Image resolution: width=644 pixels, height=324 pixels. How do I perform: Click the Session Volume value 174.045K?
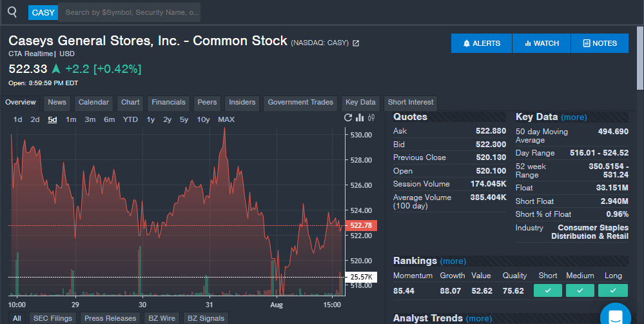point(489,184)
